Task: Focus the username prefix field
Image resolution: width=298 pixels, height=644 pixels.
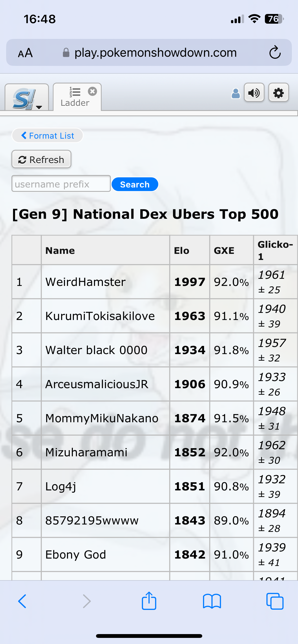Action: click(x=61, y=184)
